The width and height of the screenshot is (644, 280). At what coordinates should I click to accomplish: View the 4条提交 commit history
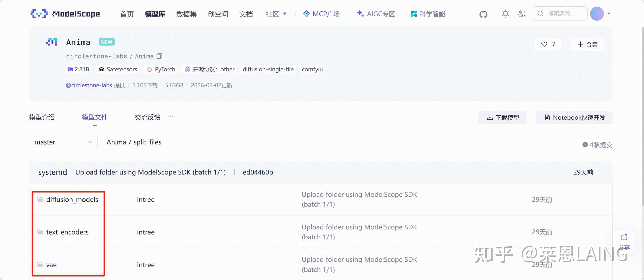point(597,145)
